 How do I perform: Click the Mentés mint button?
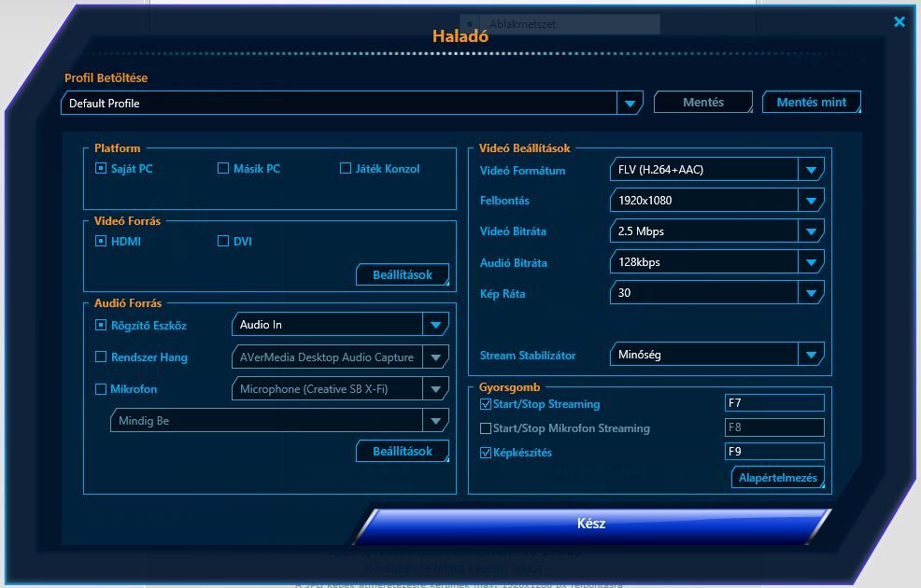pos(812,102)
